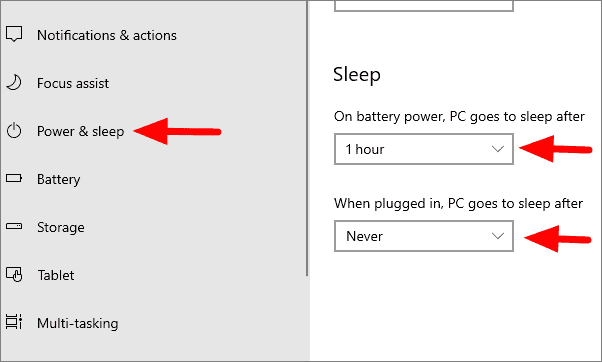Click the Battery icon in sidebar

pyautogui.click(x=14, y=178)
